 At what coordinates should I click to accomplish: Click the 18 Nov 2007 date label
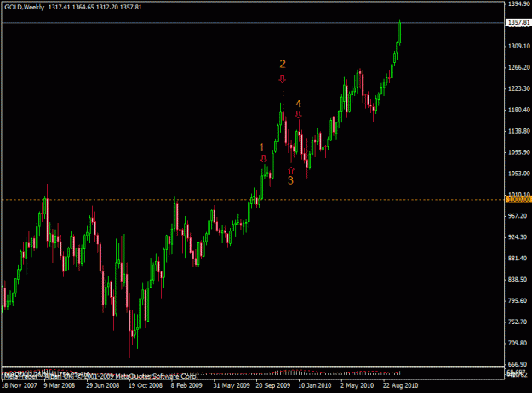pos(20,385)
